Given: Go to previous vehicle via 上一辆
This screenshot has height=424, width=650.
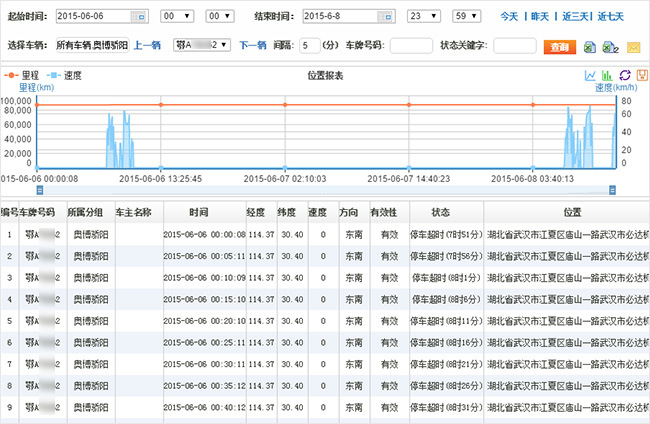Looking at the screenshot, I should pos(147,45).
